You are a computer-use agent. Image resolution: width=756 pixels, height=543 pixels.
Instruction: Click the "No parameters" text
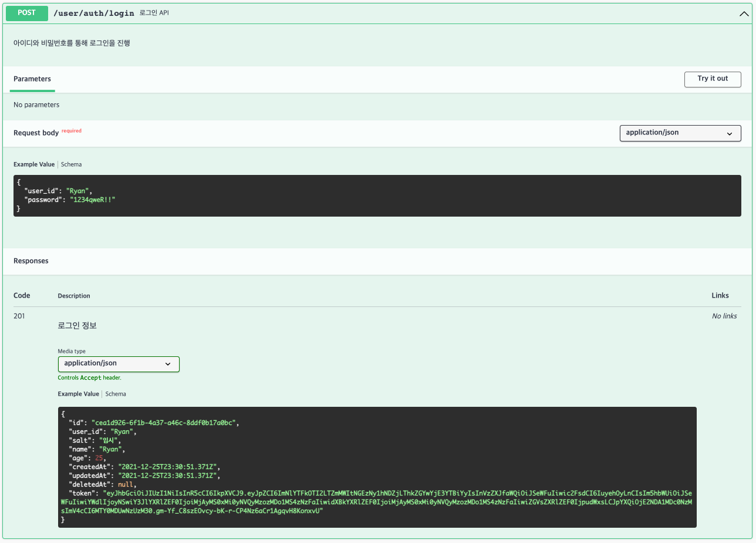point(36,105)
